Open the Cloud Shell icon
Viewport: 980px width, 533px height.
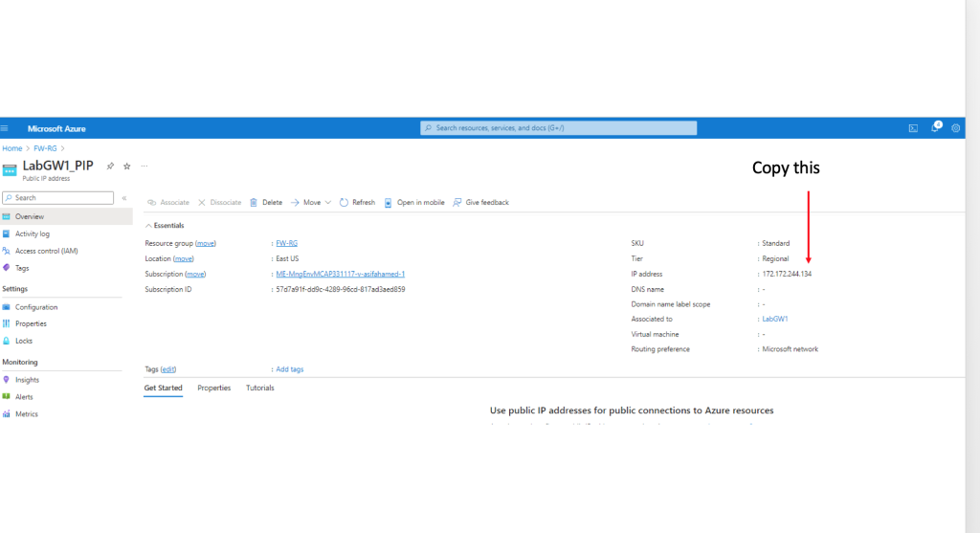913,128
